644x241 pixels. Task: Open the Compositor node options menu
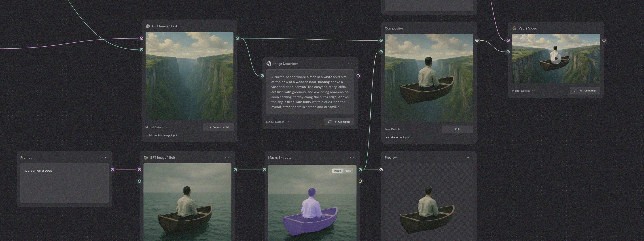click(x=468, y=28)
